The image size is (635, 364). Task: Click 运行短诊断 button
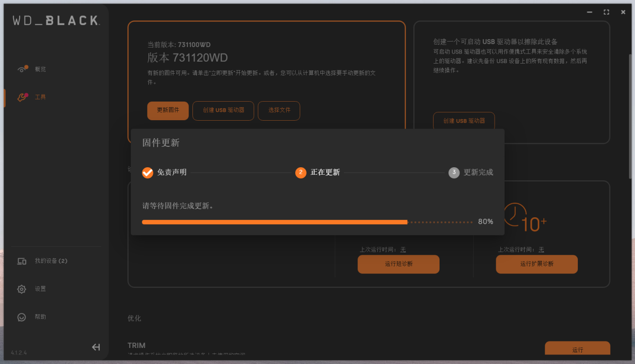(x=398, y=264)
